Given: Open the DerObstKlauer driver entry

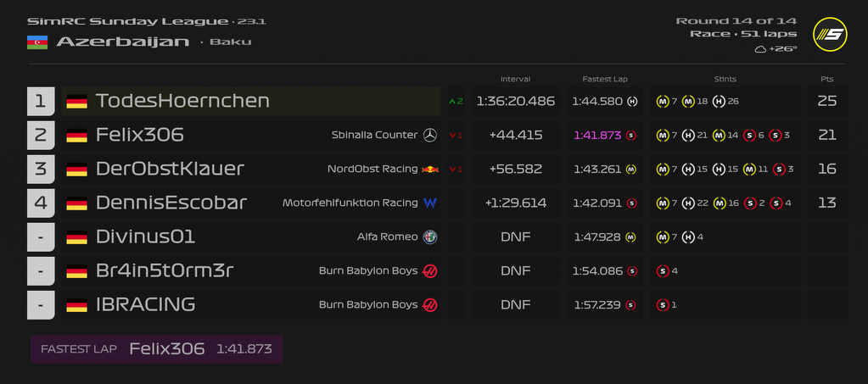Looking at the screenshot, I should [x=170, y=169].
